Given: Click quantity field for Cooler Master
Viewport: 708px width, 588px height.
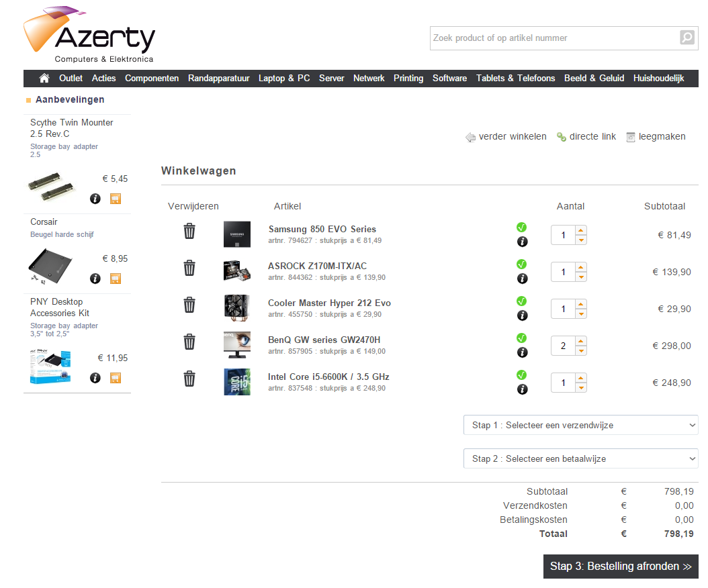Looking at the screenshot, I should click(x=563, y=309).
